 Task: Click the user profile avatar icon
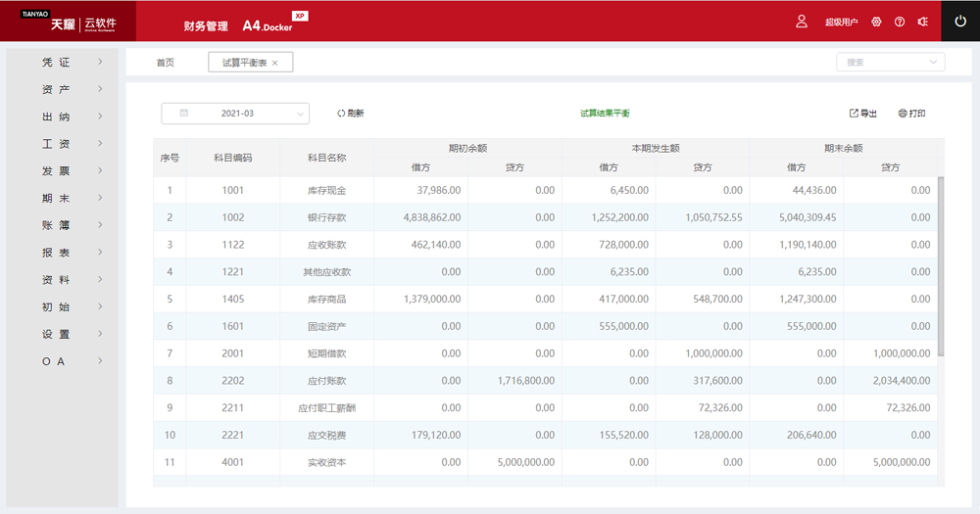point(802,21)
